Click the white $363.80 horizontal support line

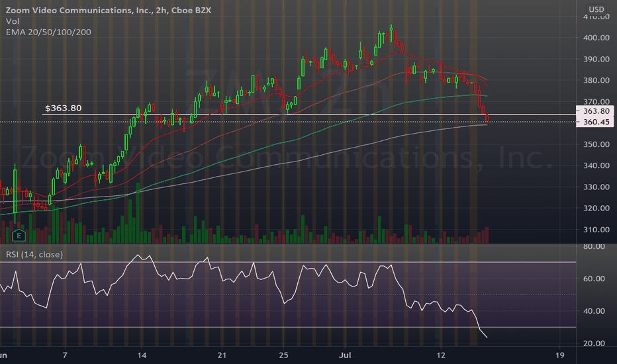309,115
